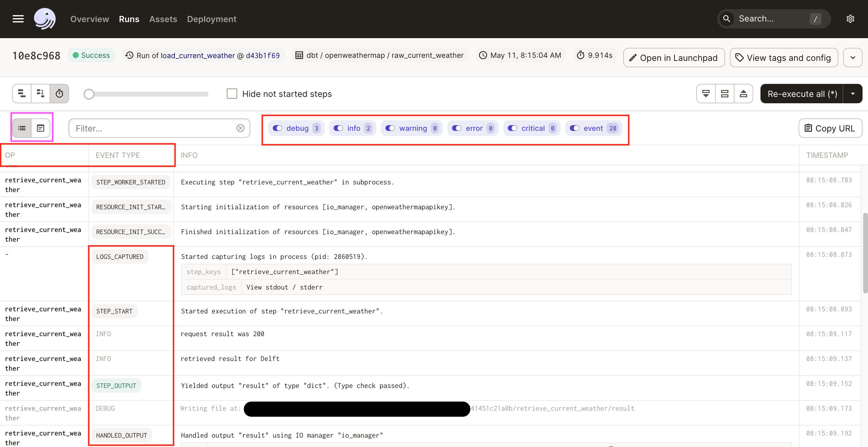Enable Hide not started steps checkbox
Image resolution: width=868 pixels, height=447 pixels.
tap(232, 94)
